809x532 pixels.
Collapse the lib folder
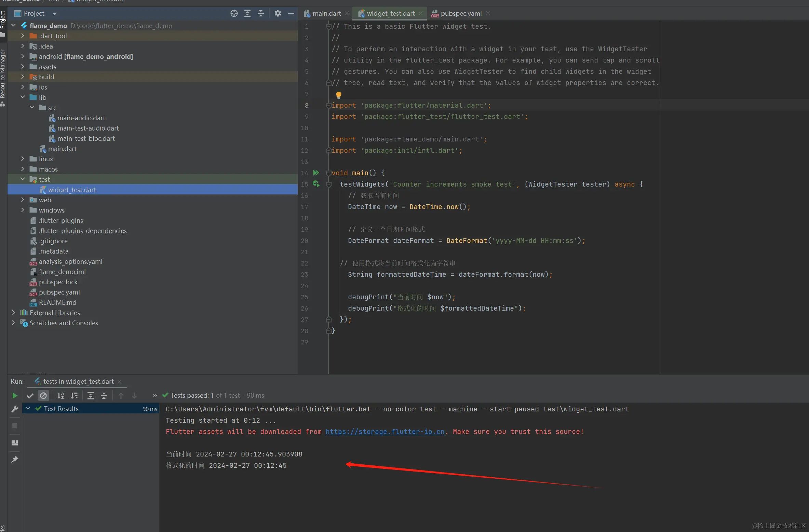tap(23, 97)
